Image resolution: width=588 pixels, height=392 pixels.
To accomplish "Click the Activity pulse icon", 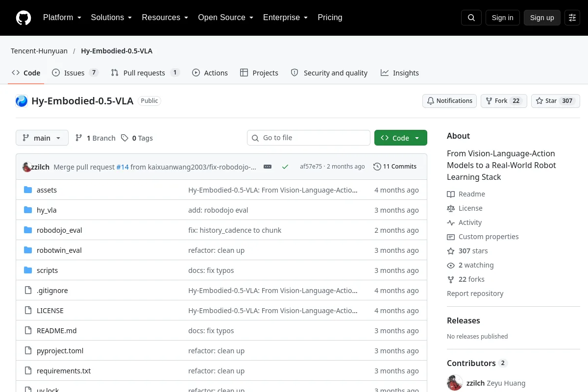I will point(451,222).
